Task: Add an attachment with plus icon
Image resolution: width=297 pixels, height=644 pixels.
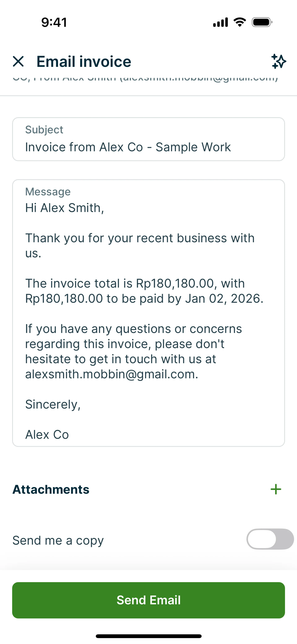Action: [276, 489]
